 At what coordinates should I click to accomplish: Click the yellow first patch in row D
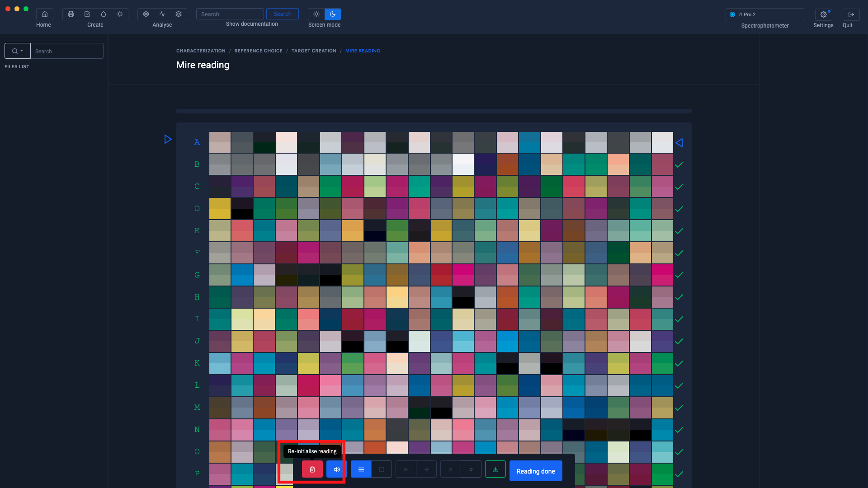coord(220,208)
